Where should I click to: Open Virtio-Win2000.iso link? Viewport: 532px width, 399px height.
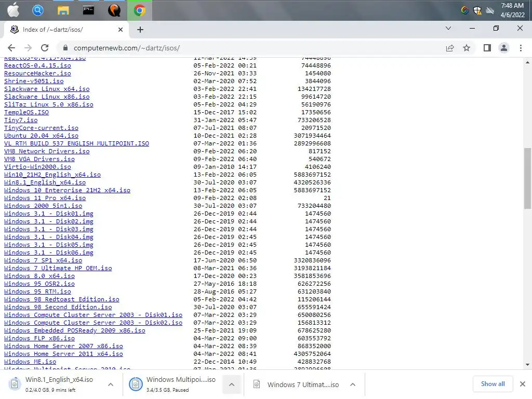click(x=37, y=167)
